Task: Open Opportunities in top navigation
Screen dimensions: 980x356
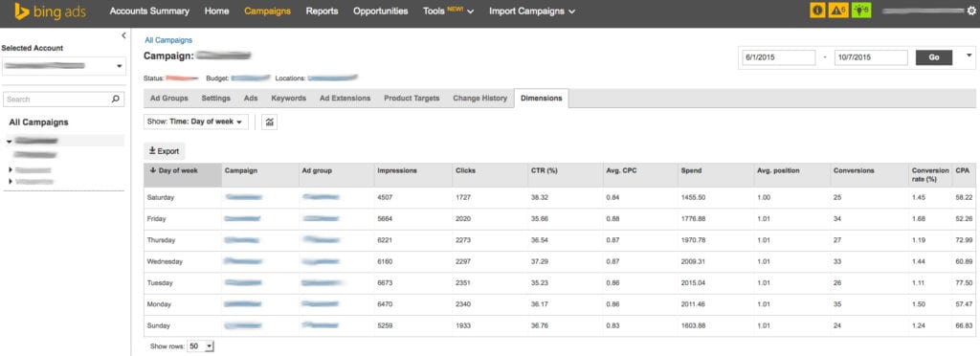Action: [x=381, y=11]
